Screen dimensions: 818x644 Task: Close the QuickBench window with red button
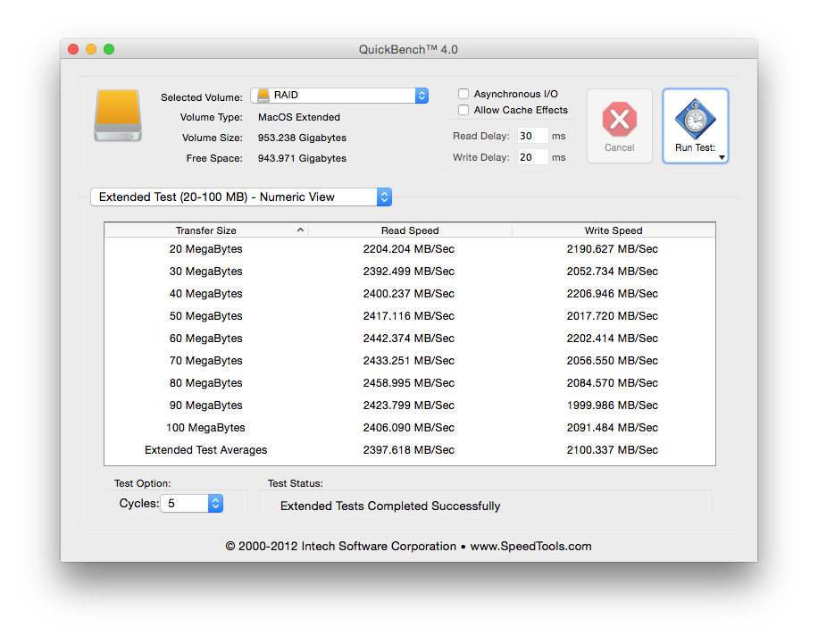pos(73,49)
